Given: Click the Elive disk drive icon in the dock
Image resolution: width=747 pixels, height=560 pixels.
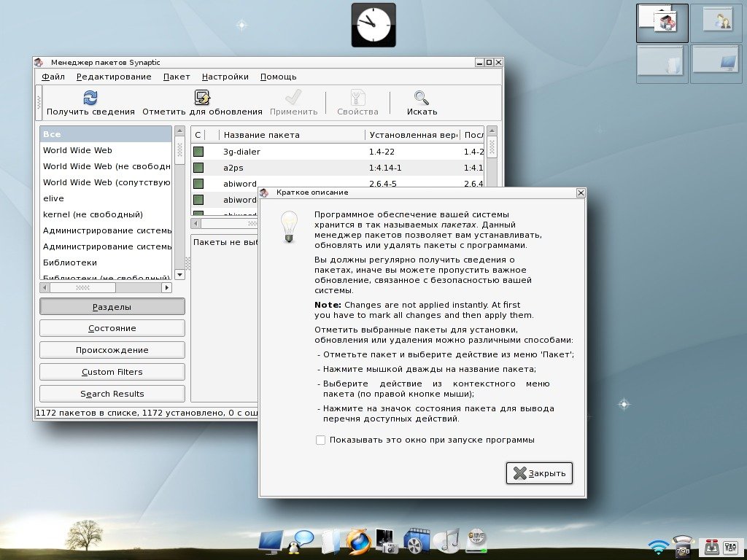Looking at the screenshot, I should (476, 542).
